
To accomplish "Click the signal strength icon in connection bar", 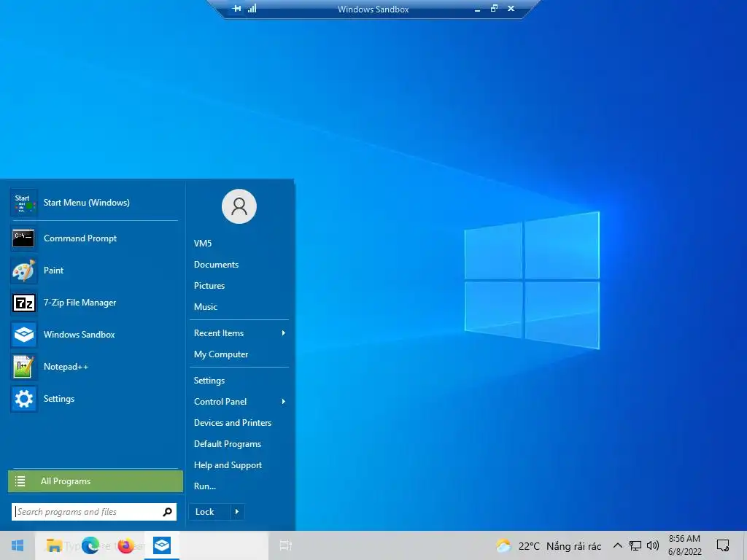I will point(252,8).
